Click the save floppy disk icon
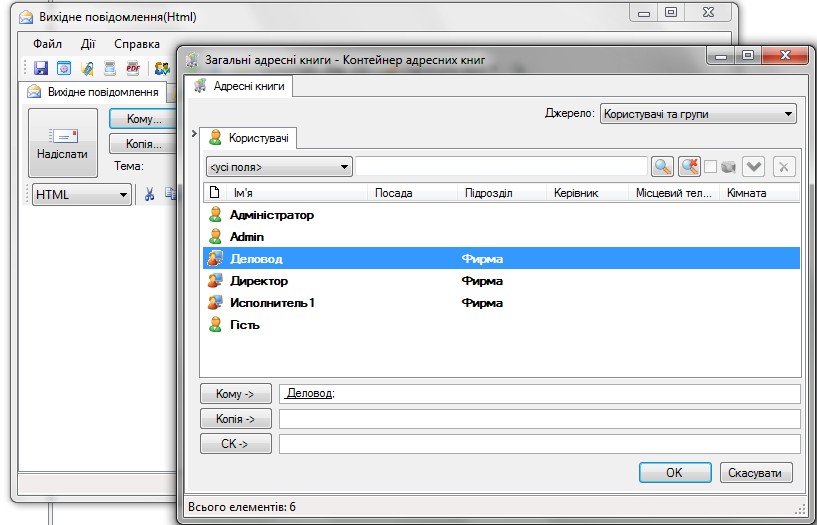 [x=41, y=69]
